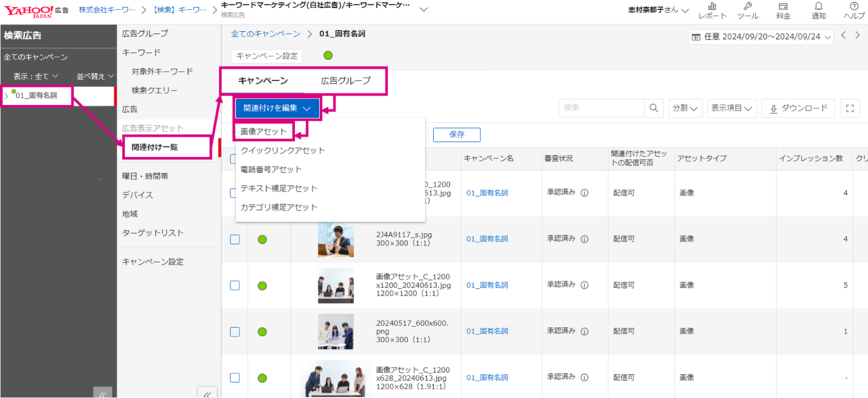The height and width of the screenshot is (398, 868).
Task: Click the magnifier search icon
Action: click(654, 108)
